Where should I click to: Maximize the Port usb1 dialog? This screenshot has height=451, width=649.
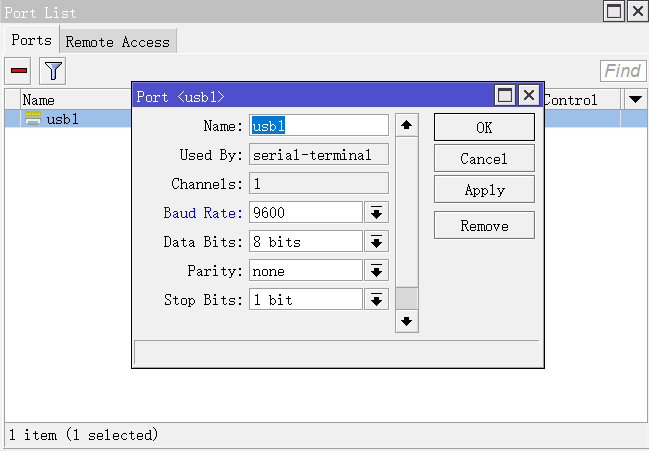[x=505, y=96]
